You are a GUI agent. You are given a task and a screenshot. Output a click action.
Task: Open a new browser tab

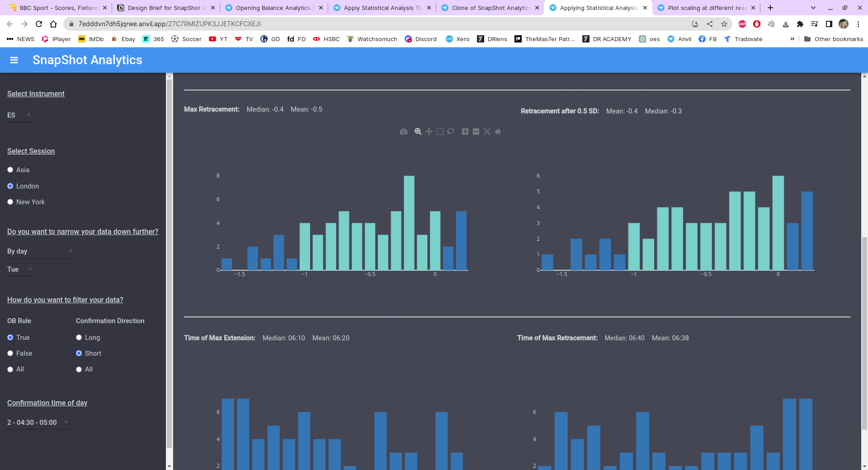pyautogui.click(x=770, y=8)
